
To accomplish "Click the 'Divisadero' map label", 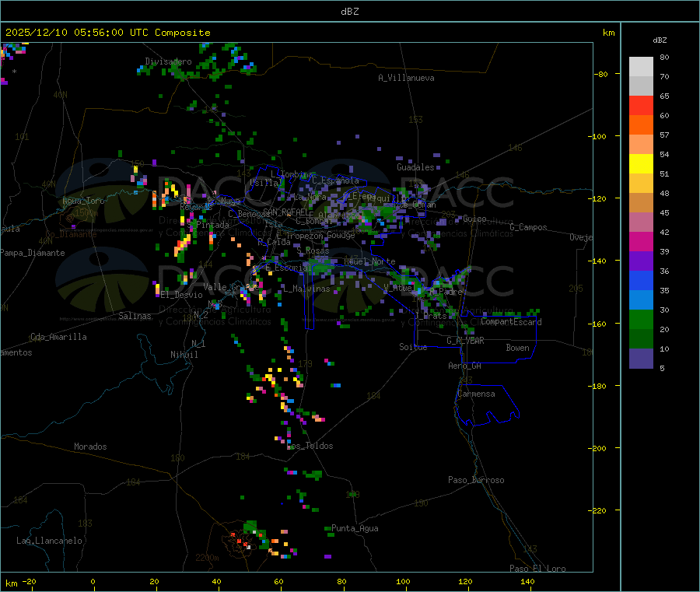I will 168,61.
